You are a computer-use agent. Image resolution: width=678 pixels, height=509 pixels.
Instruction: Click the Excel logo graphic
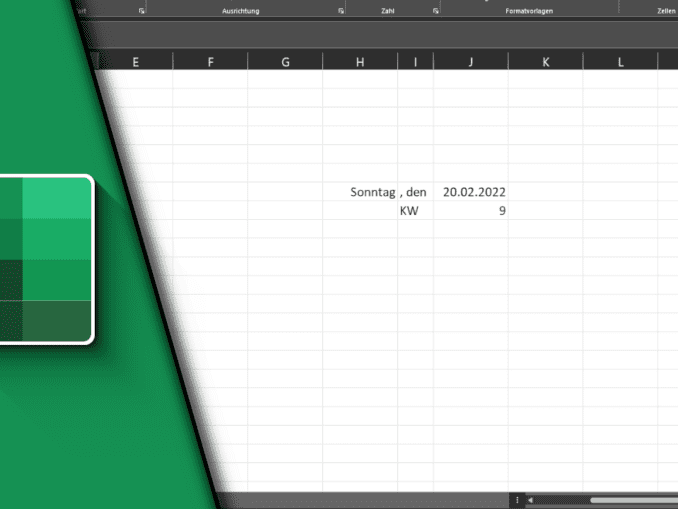coord(45,259)
